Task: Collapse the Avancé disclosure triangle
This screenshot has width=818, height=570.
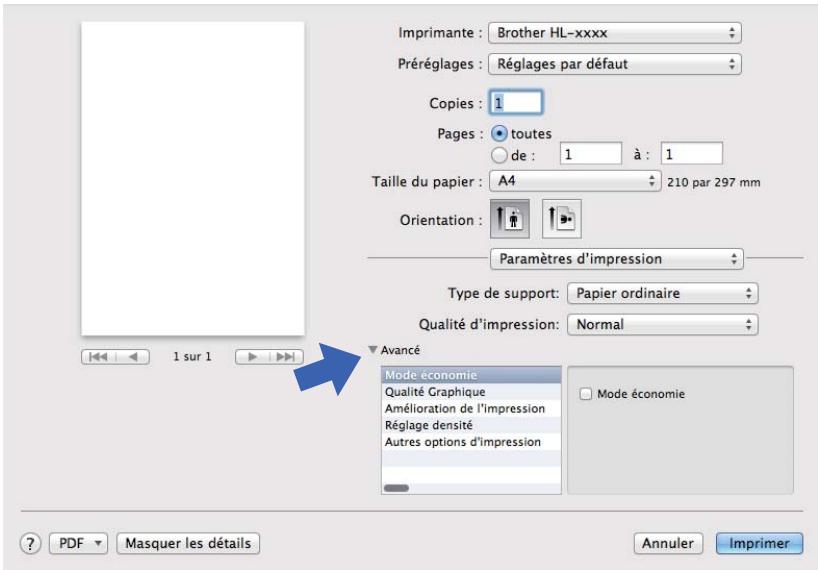Action: pyautogui.click(x=372, y=350)
